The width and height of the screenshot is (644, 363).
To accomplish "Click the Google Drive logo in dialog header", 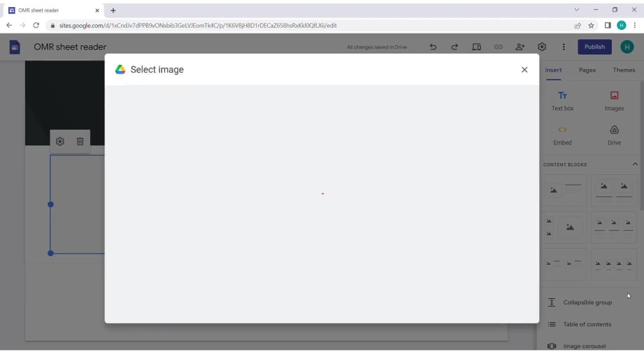I will [120, 70].
